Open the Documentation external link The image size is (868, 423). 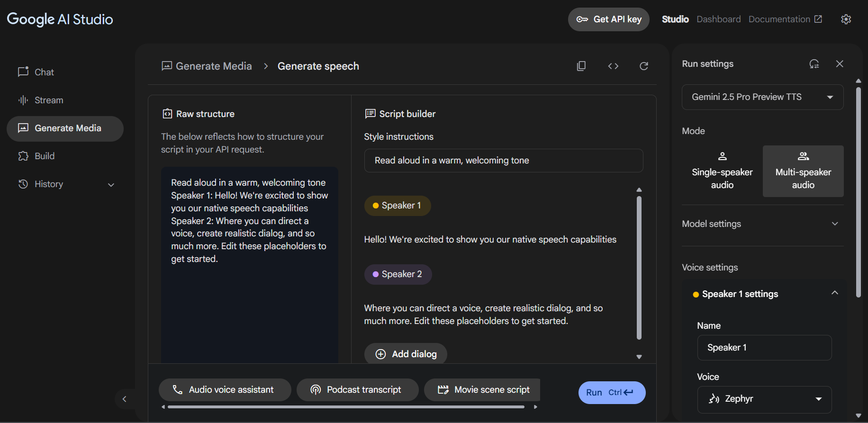785,19
